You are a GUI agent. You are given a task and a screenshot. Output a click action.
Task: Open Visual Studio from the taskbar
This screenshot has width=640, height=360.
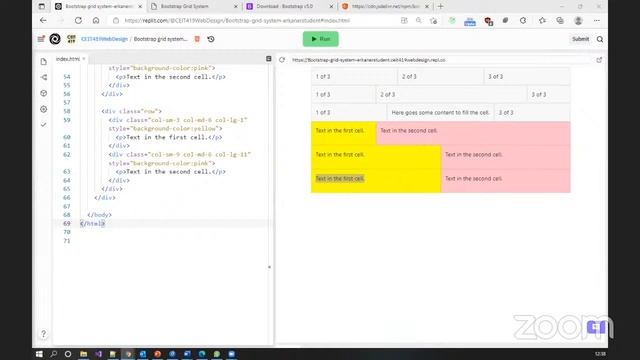point(98,354)
